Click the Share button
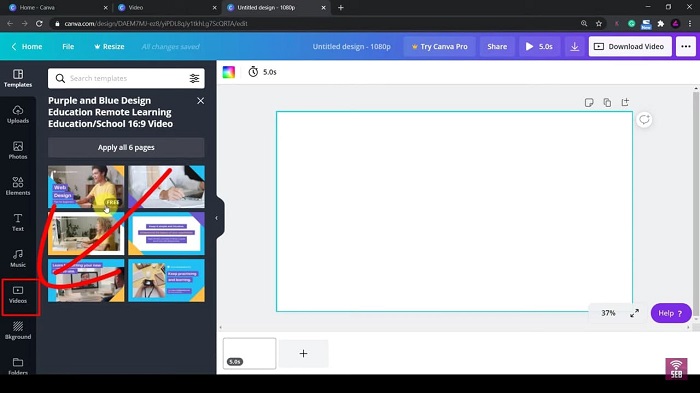The width and height of the screenshot is (700, 393). point(497,46)
